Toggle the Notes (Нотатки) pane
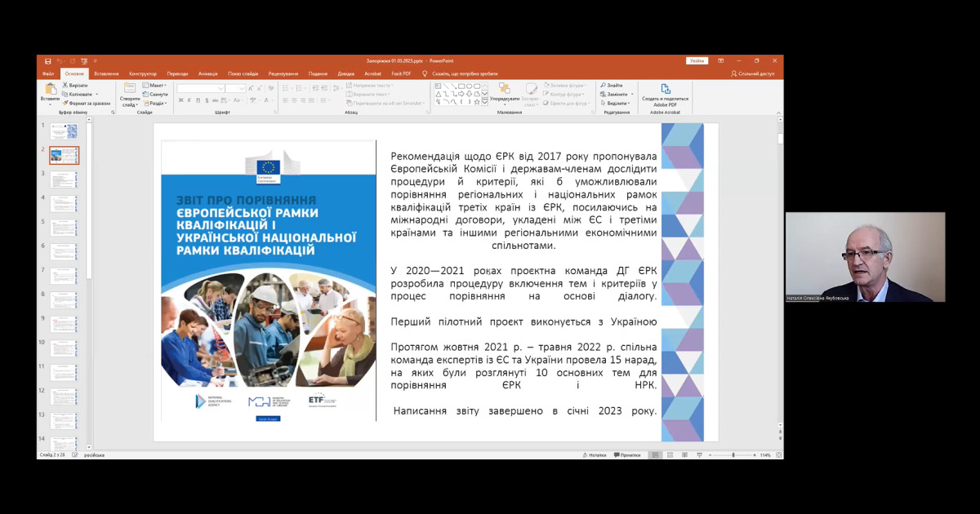 coord(594,454)
